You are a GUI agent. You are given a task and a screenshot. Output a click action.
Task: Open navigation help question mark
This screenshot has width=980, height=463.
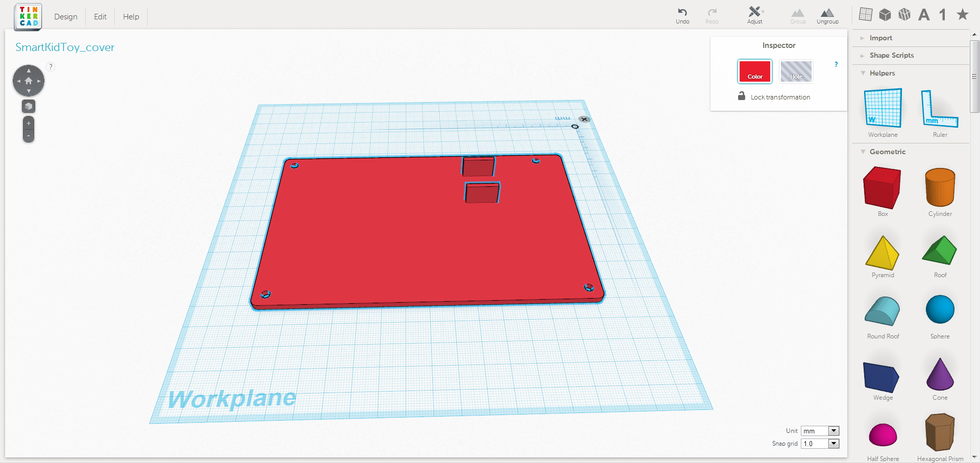coord(51,66)
